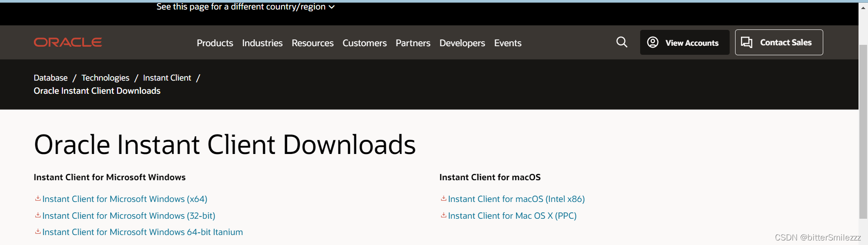Open Instant Client for Microsoft Windows (x64)
Viewport: 868px width, 245px height.
(125, 199)
